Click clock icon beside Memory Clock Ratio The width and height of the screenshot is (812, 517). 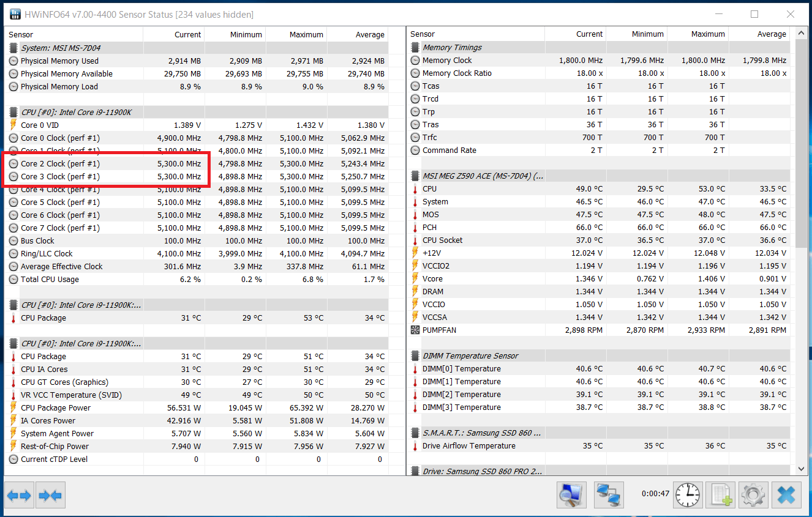tap(415, 73)
